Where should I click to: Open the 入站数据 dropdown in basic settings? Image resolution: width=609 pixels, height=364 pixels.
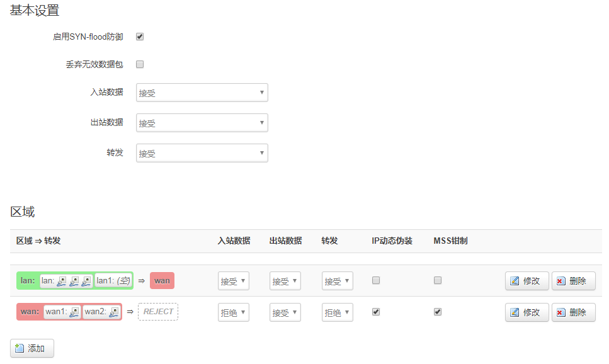point(202,93)
